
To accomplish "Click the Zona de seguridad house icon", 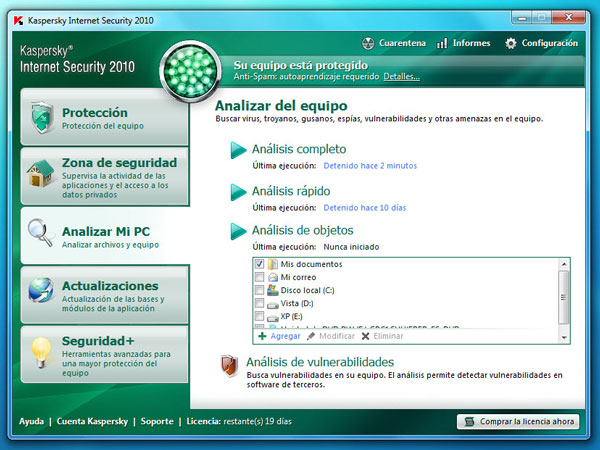I will tap(41, 173).
